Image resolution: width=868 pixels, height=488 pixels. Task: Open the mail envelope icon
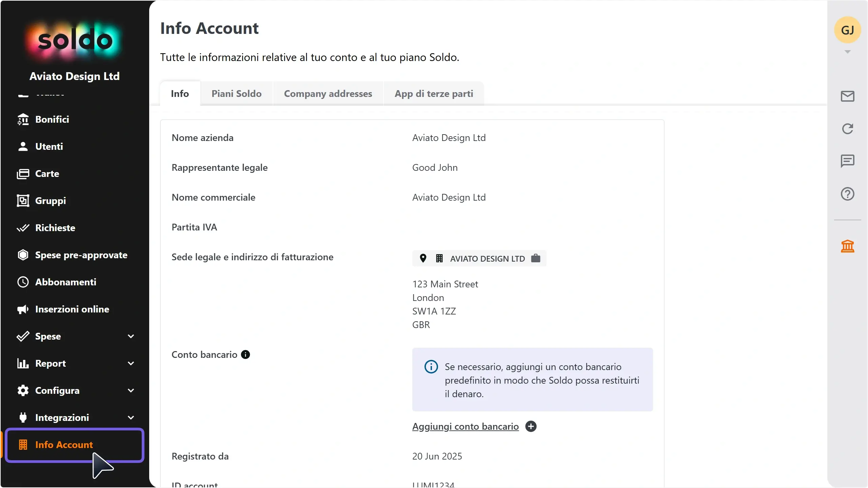(847, 96)
